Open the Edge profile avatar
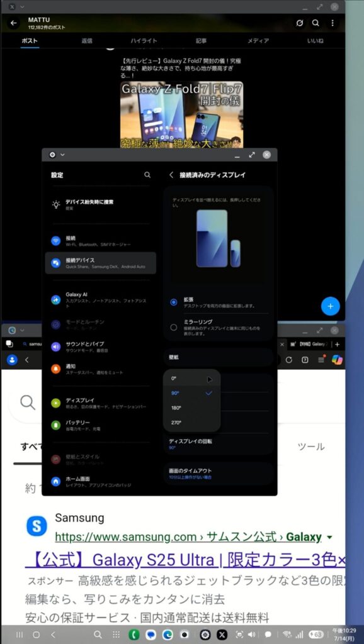The height and width of the screenshot is (644, 364). coord(12,360)
